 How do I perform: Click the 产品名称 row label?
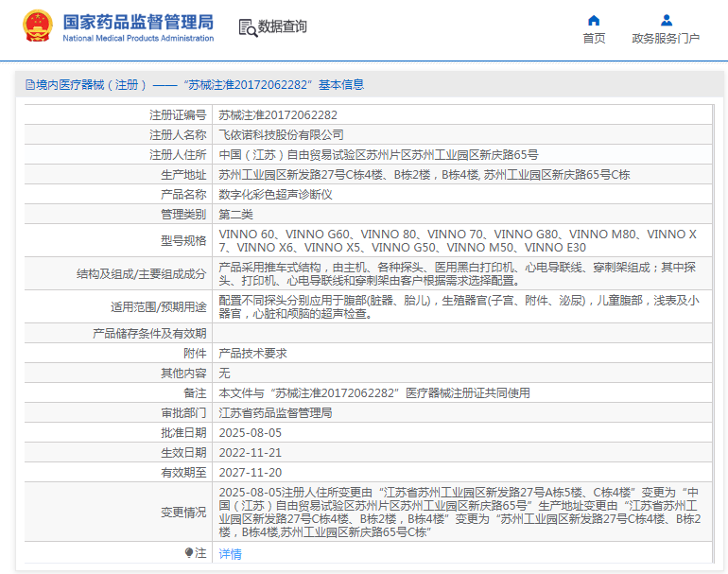coord(183,195)
